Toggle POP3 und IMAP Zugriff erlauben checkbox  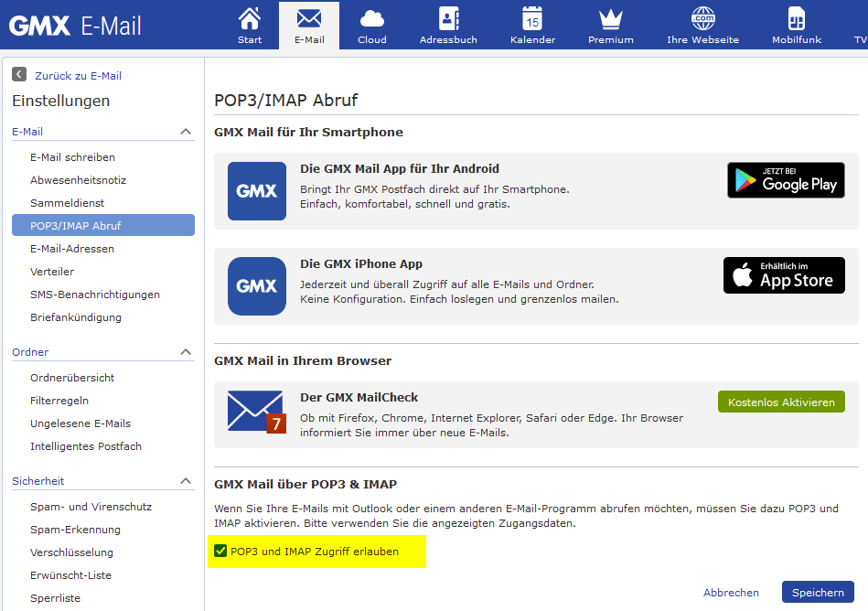tap(220, 552)
